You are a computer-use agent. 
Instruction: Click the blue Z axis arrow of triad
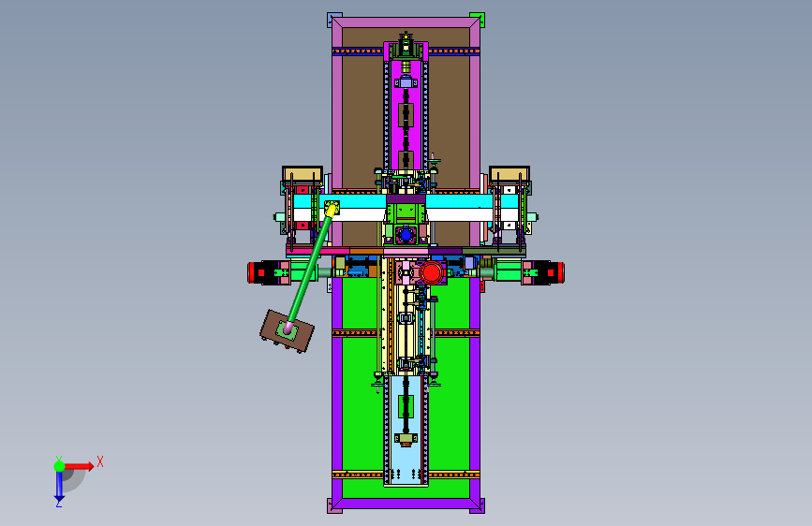[59, 486]
